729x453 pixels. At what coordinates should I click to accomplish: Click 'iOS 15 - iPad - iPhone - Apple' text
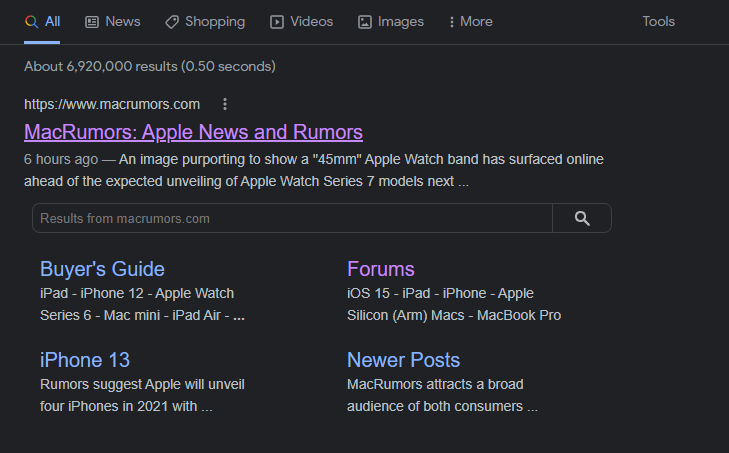pos(440,293)
